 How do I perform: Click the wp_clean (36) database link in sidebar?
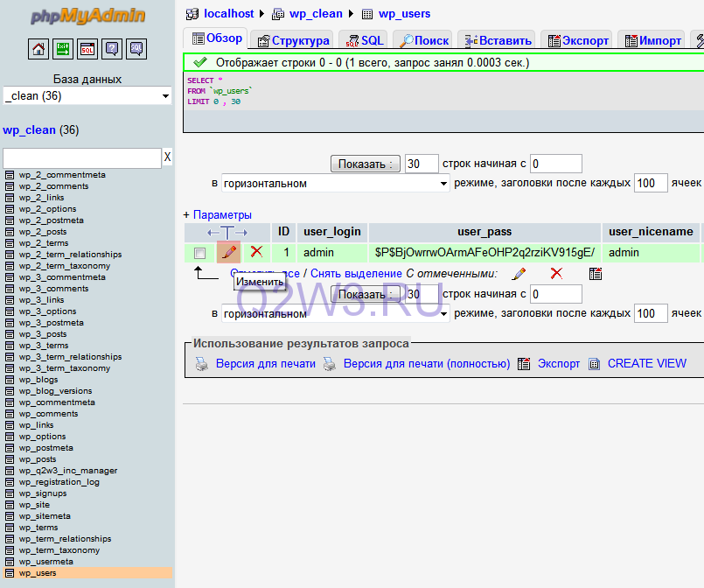29,130
